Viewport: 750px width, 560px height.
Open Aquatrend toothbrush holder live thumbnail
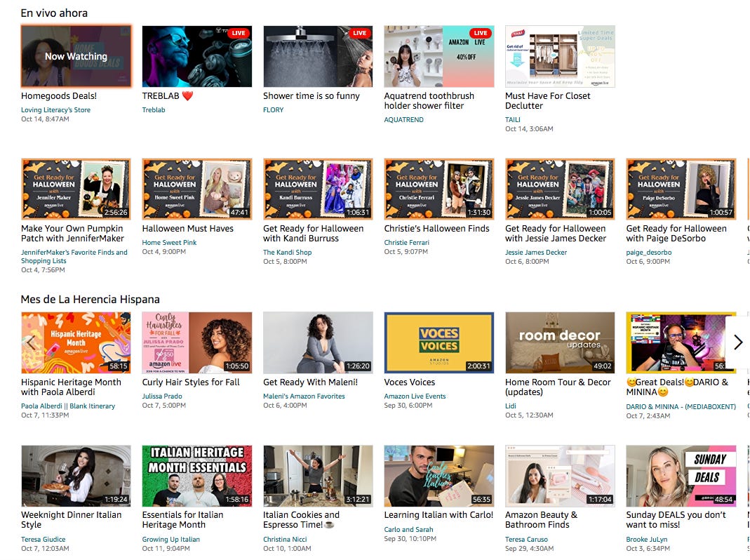click(x=438, y=56)
